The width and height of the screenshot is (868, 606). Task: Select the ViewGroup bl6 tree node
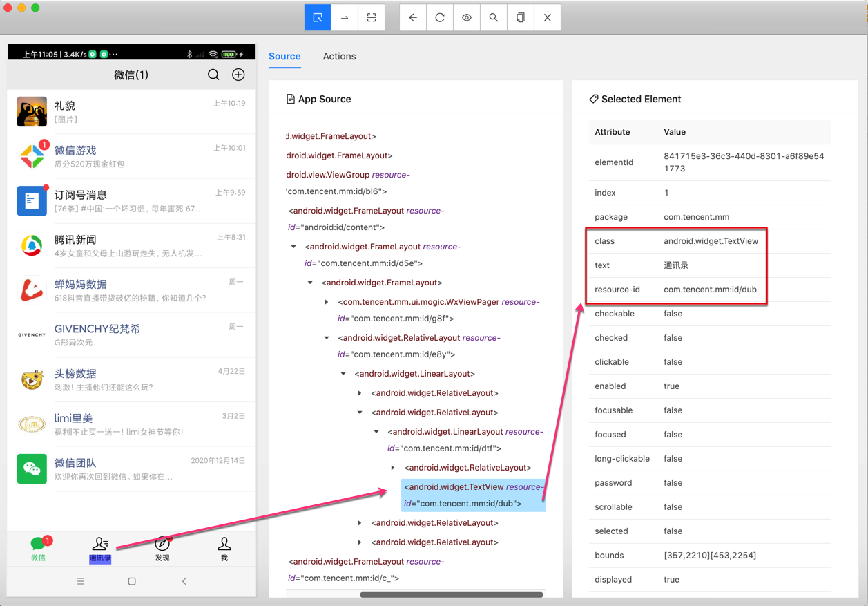click(x=348, y=183)
